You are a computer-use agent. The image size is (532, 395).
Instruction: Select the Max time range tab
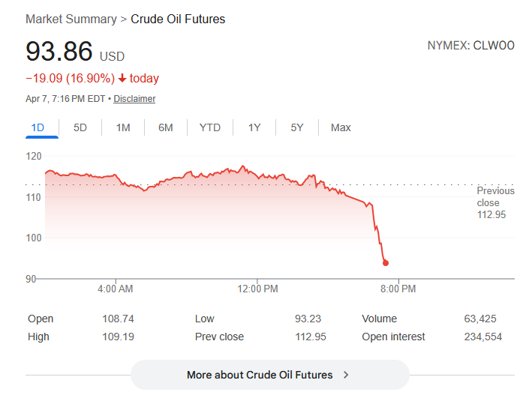point(341,127)
